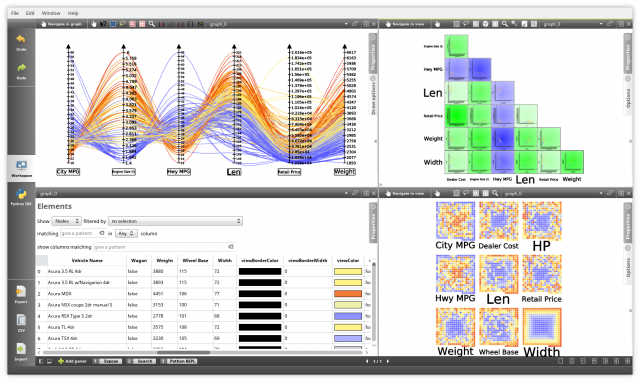Click the Export icon in the sidebar
The height and width of the screenshot is (382, 640).
21,291
